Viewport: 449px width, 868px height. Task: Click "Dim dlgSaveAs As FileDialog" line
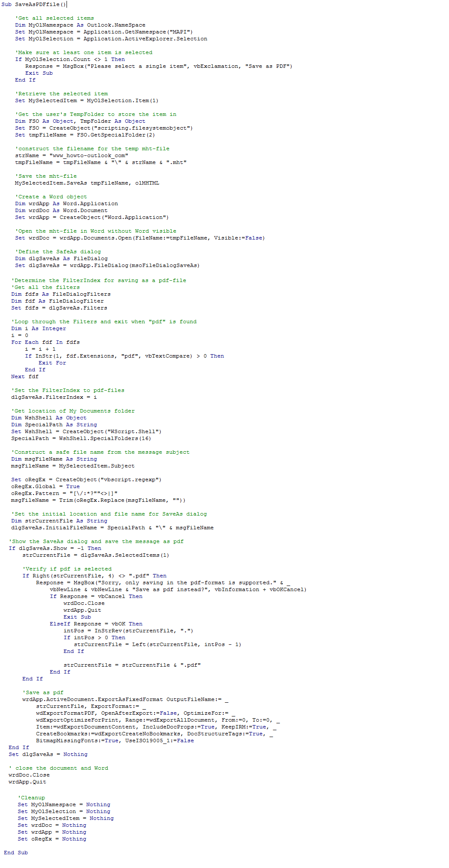click(x=61, y=258)
